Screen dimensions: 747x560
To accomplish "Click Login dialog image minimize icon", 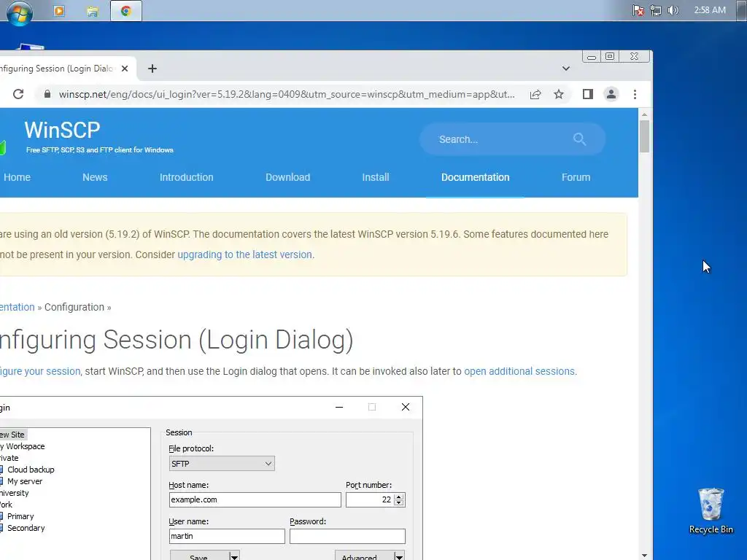I will [339, 407].
